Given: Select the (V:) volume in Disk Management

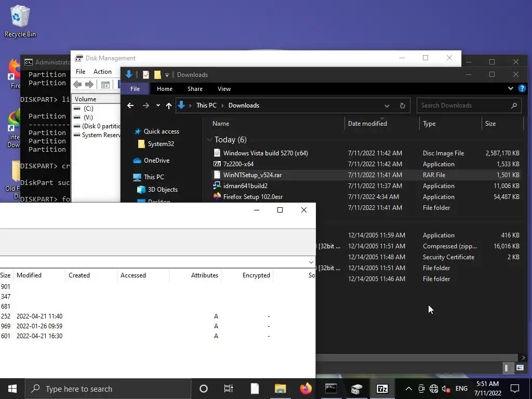Looking at the screenshot, I should point(88,117).
